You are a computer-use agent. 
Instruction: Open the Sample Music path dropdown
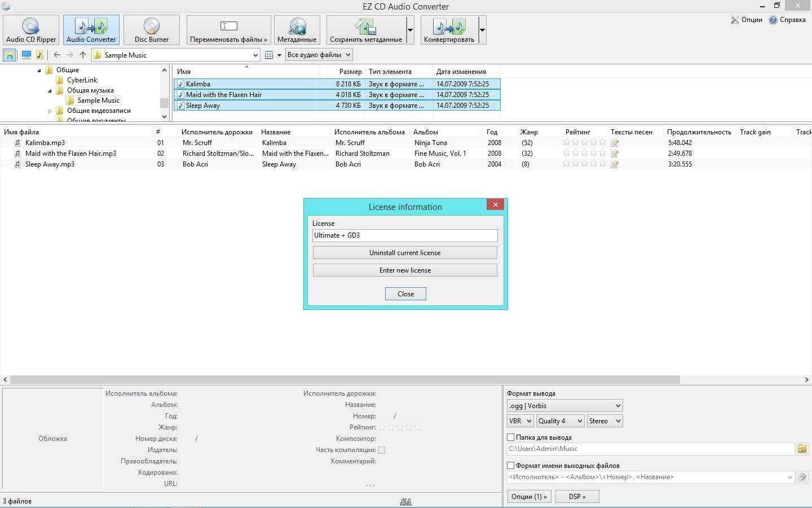click(255, 55)
